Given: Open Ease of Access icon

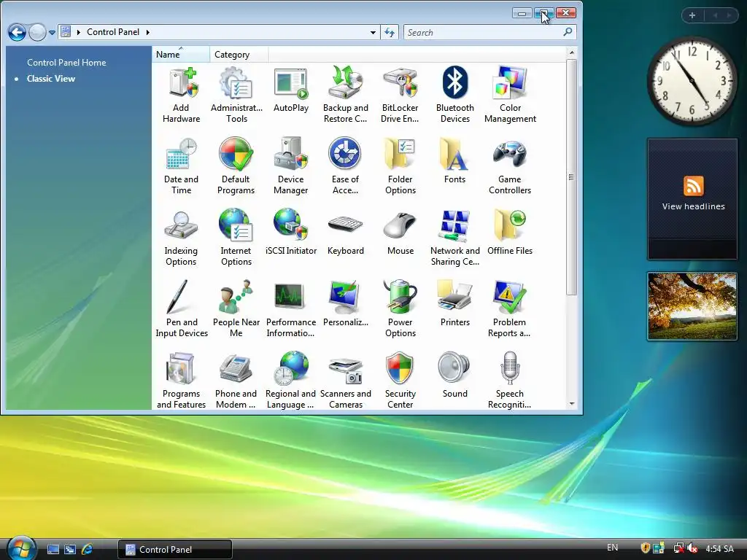Looking at the screenshot, I should [x=345, y=167].
